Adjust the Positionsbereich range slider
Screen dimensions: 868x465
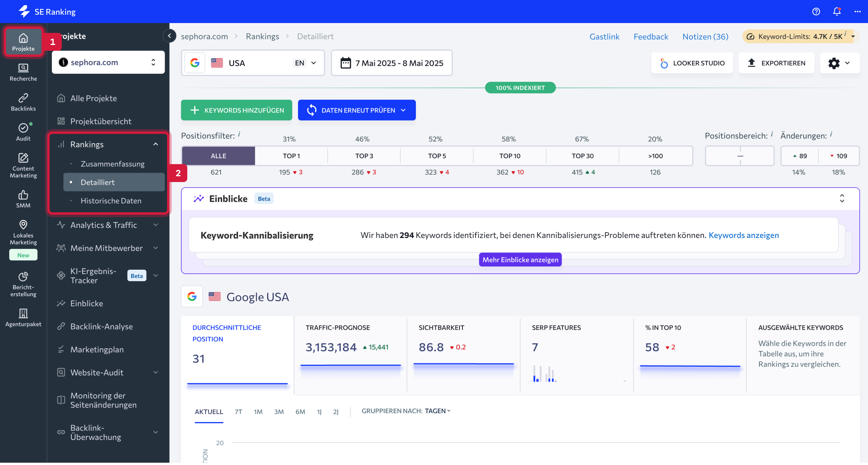739,156
